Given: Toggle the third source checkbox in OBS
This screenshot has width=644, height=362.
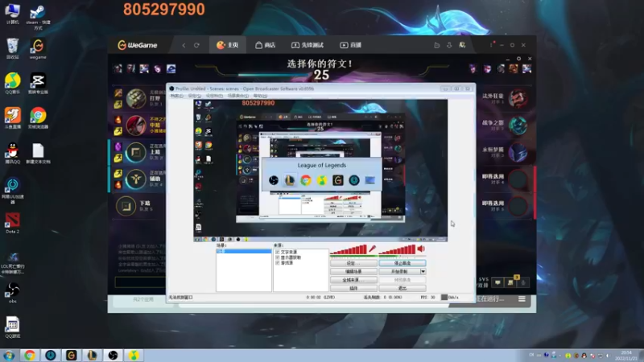Looking at the screenshot, I should click(277, 263).
